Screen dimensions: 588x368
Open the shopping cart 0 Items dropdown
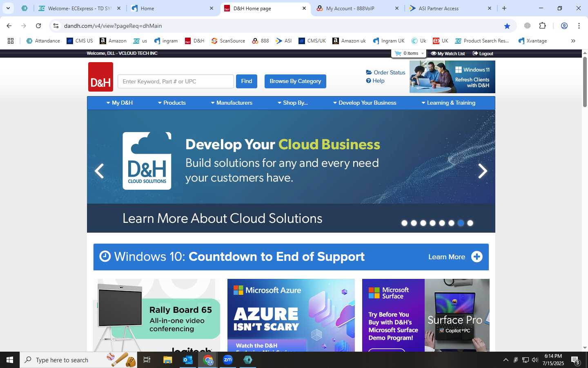click(409, 54)
